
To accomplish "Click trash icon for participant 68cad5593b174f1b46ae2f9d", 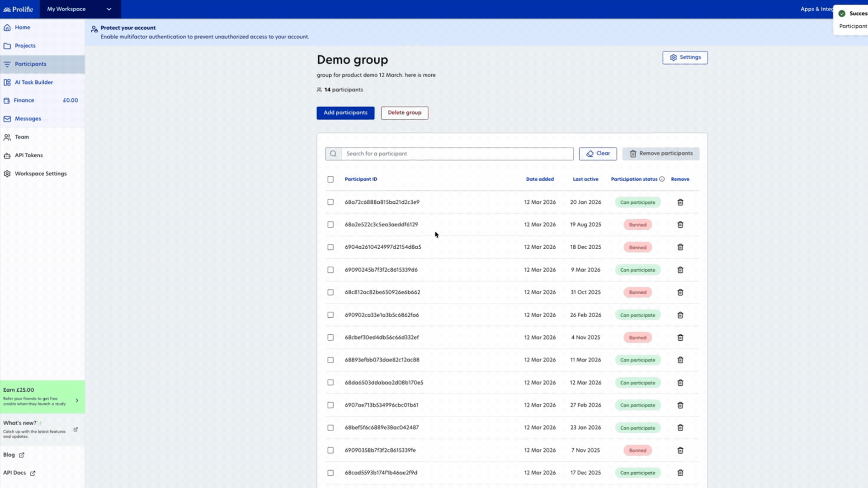I will [x=680, y=473].
